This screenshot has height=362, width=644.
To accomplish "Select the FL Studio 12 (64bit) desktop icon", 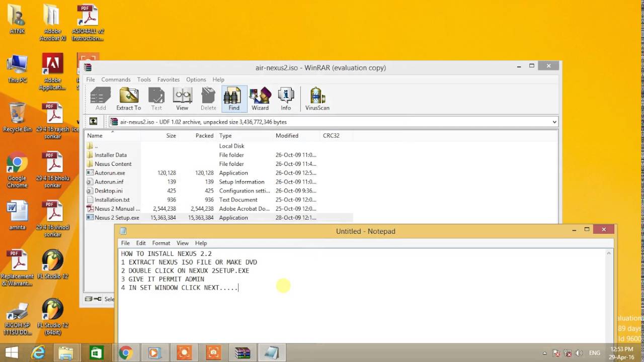I will pyautogui.click(x=52, y=317).
